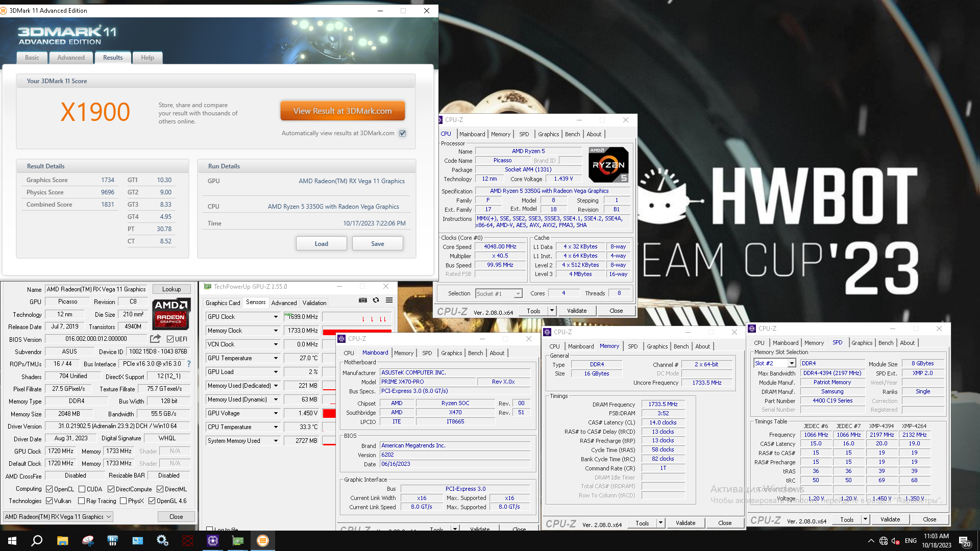Screen dimensions: 980x551
Task: Open the Validation tab in GPU-Z
Action: pyautogui.click(x=314, y=303)
